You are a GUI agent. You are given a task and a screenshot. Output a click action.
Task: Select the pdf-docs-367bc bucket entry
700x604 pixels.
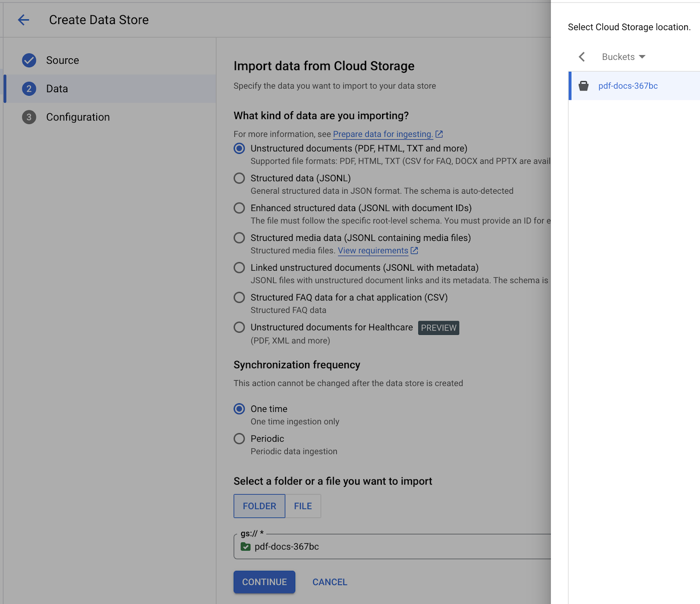point(628,86)
